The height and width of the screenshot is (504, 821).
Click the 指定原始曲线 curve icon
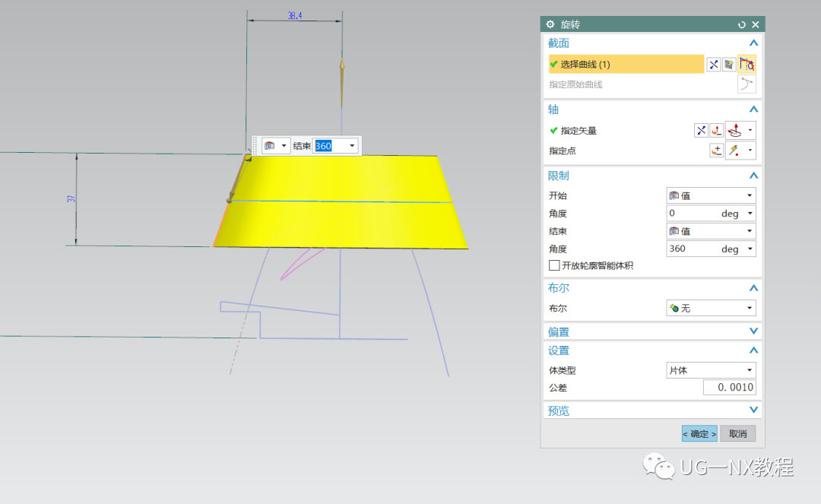747,84
